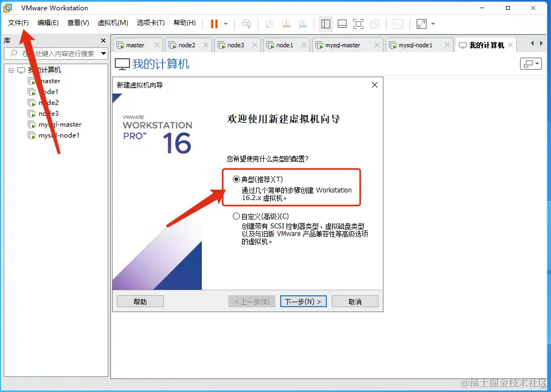Close the master tab
The image size is (551, 392).
click(x=157, y=45)
